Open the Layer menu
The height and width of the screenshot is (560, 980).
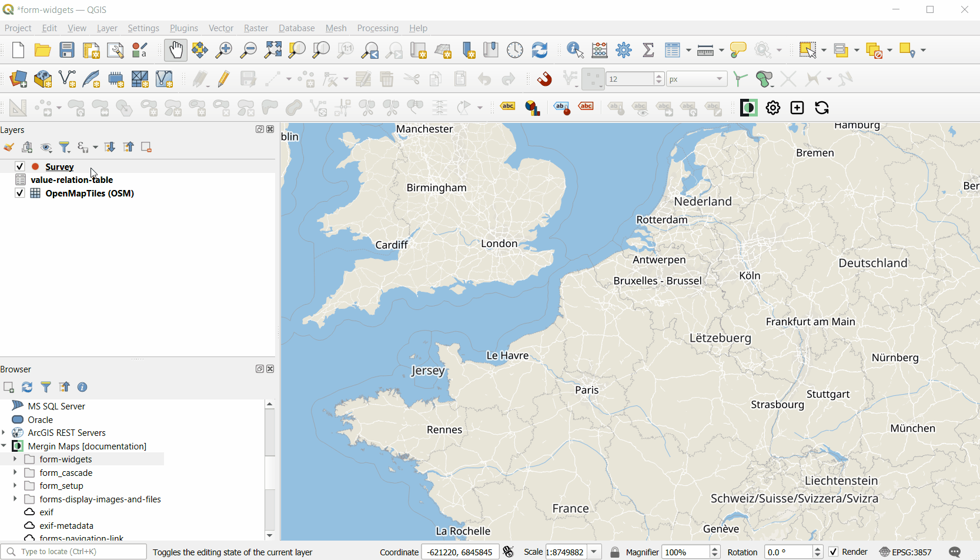tap(107, 28)
